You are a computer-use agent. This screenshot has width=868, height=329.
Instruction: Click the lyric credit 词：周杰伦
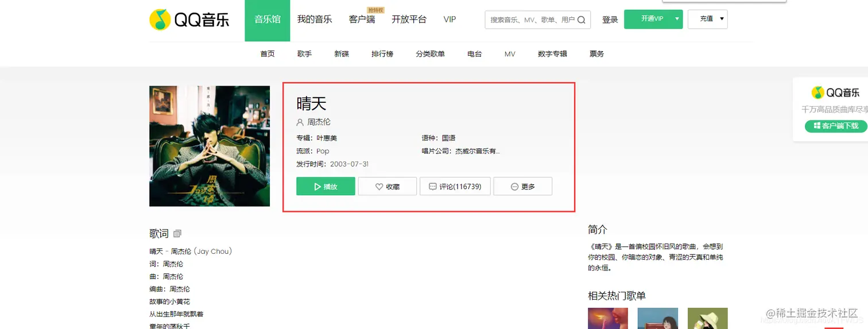click(166, 264)
